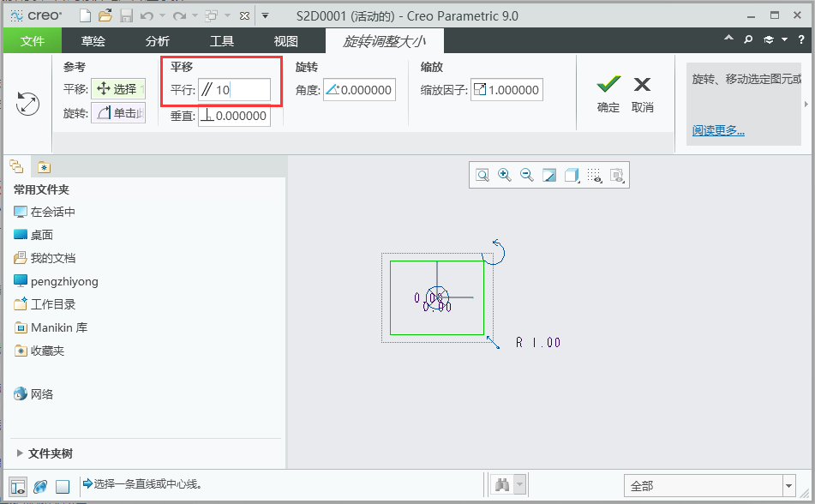Viewport: 815px width, 504px height.
Task: Open the Manikin 库 entry
Action: coord(51,327)
